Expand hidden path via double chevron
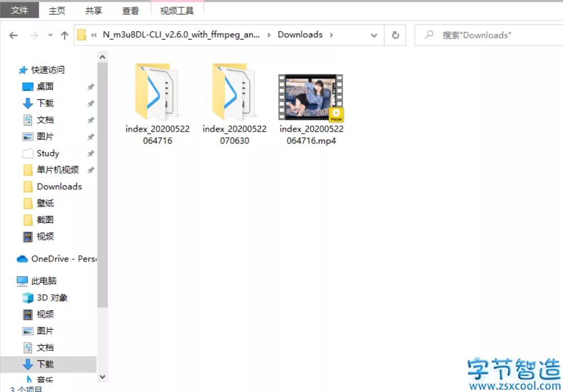This screenshot has height=392, width=563. coord(94,35)
